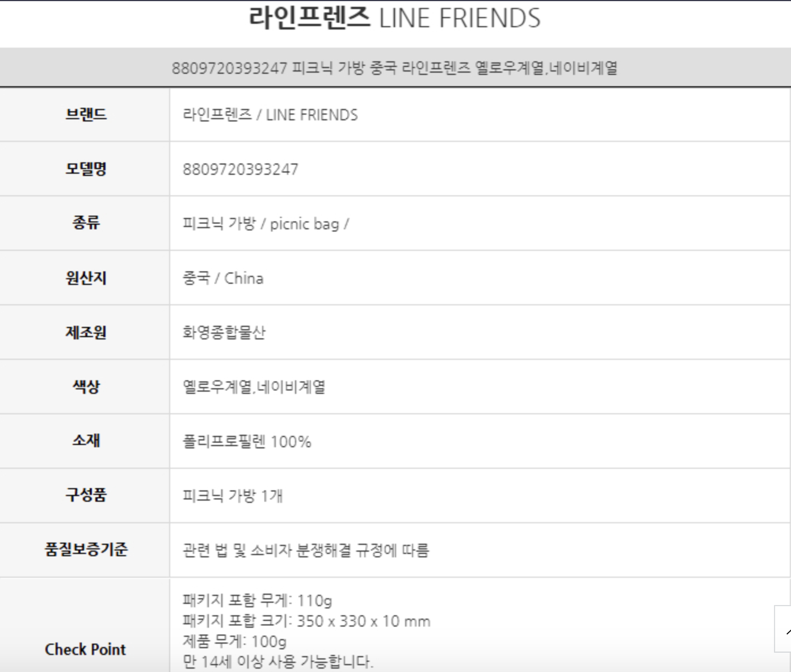Viewport: 791px width, 672px height.
Task: Click the 모델명 row label
Action: [x=86, y=169]
